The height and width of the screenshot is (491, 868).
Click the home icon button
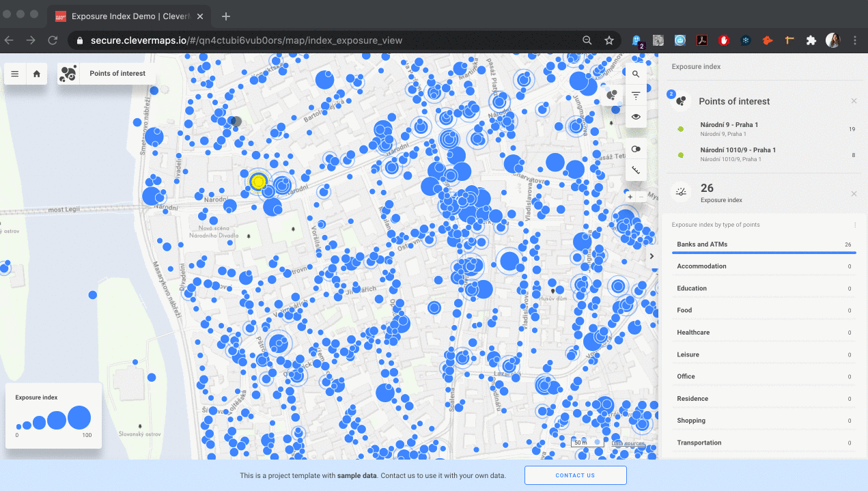pos(37,74)
